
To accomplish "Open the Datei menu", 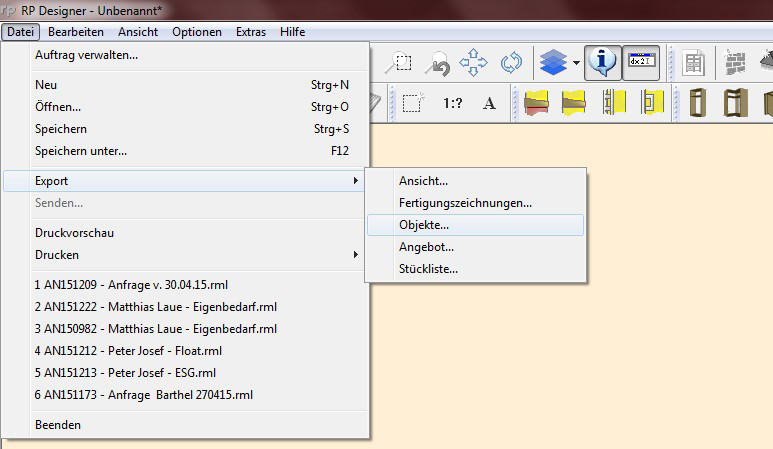I will [20, 32].
